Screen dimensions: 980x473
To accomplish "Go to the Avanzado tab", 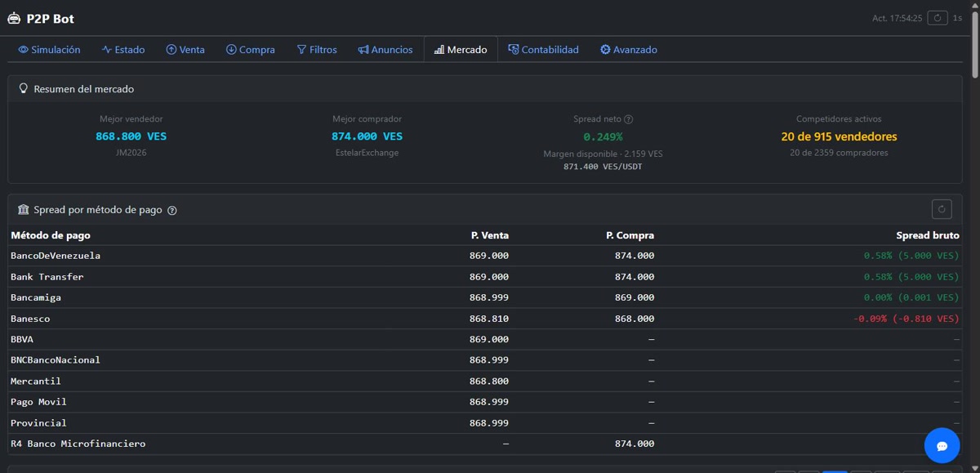I will pos(629,50).
